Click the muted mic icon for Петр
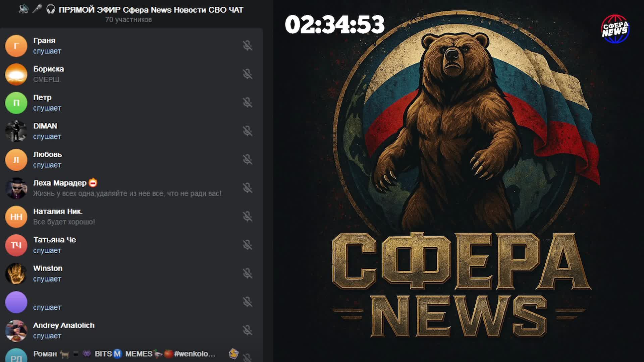The height and width of the screenshot is (362, 644). point(248,103)
